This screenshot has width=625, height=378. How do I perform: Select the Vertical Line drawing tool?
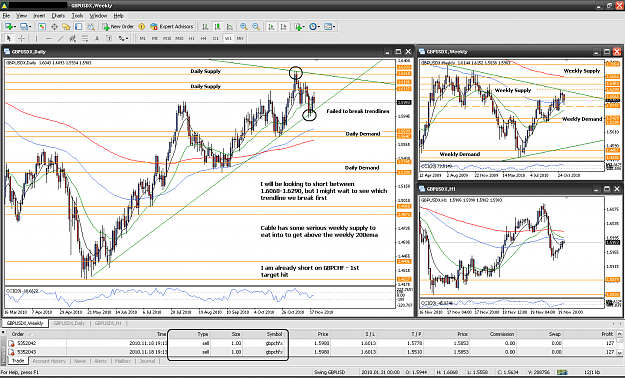(36, 38)
